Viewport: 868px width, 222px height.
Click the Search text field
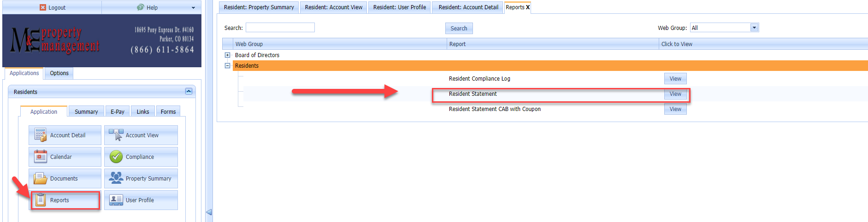click(x=280, y=28)
